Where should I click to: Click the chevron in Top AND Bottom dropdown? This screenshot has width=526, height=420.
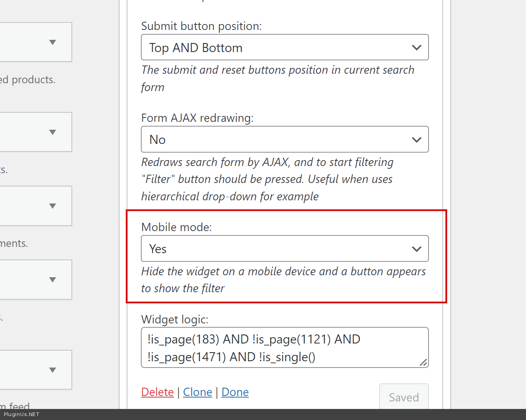click(416, 48)
